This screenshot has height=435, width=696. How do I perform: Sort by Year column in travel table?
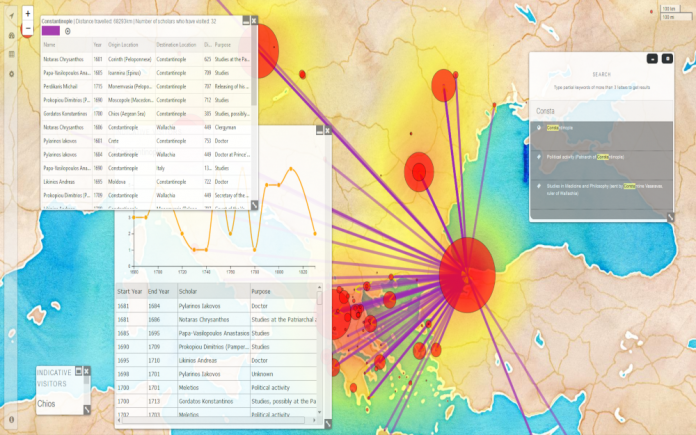(x=98, y=45)
